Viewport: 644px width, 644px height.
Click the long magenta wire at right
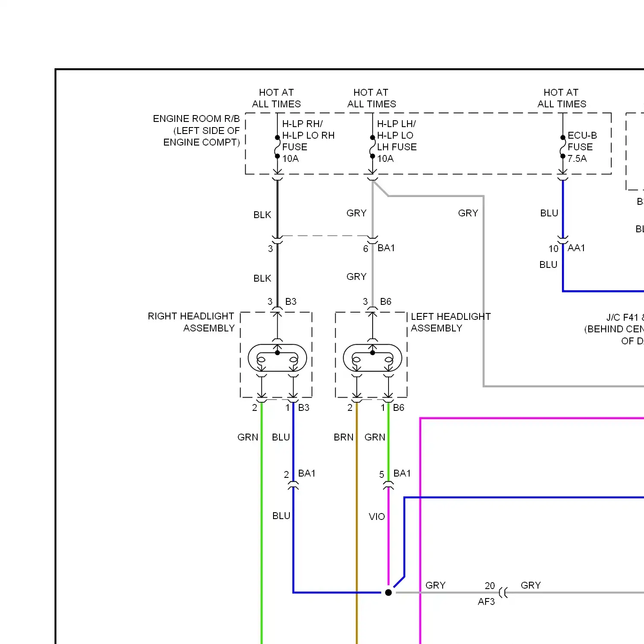tap(420, 530)
